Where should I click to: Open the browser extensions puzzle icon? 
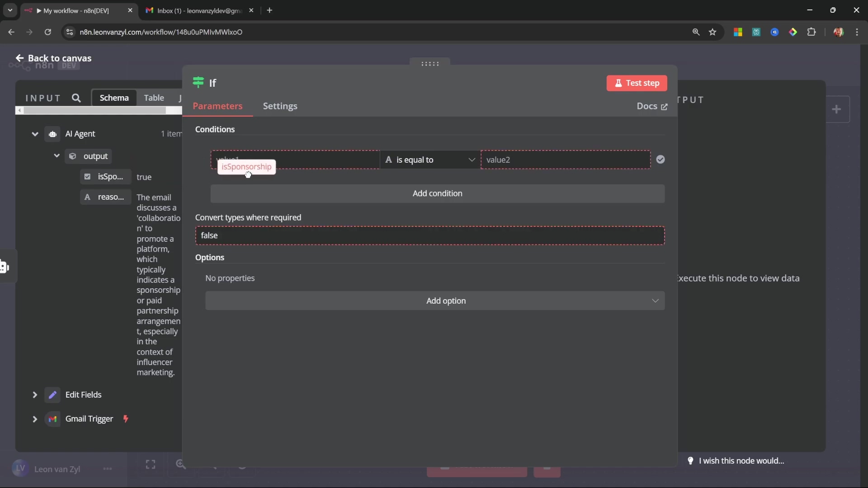point(811,32)
